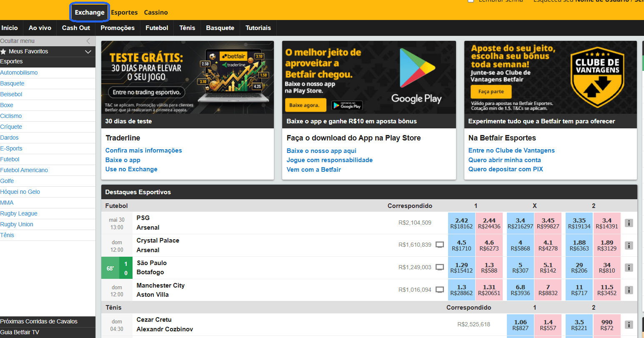Switch to the Exchange tab
This screenshot has width=644, height=338.
(x=90, y=13)
